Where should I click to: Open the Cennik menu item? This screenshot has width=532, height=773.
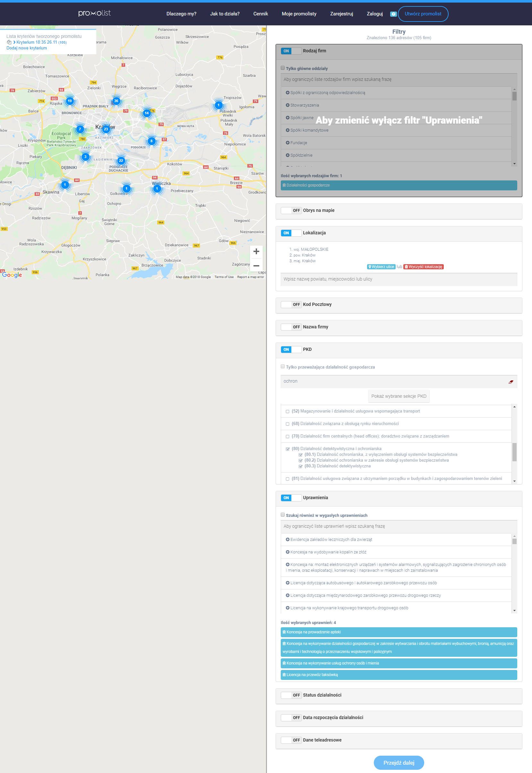click(x=260, y=14)
